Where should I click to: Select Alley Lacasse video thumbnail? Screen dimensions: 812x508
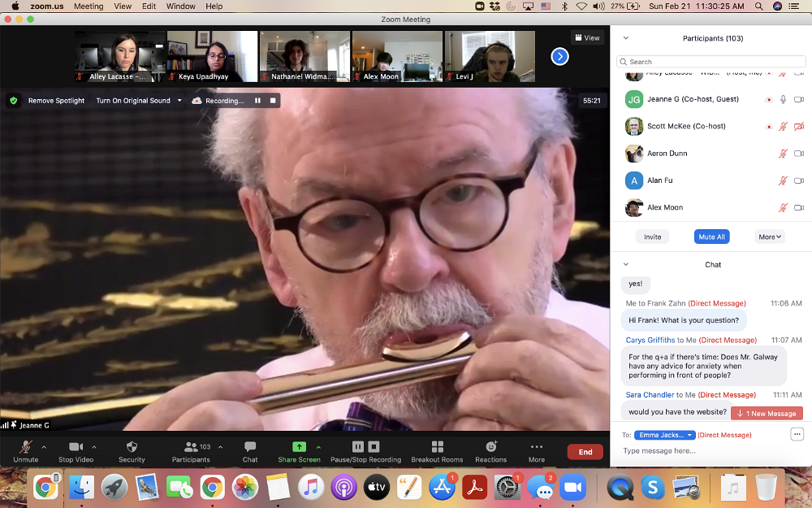point(120,56)
